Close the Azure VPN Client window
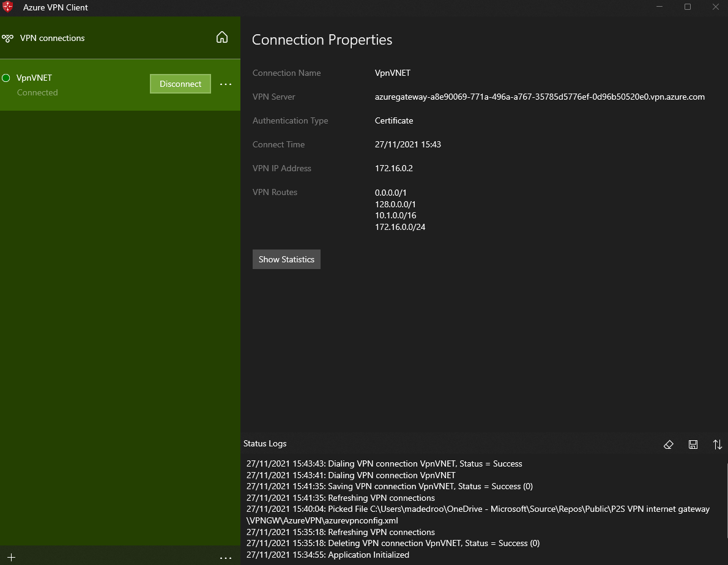Viewport: 728px width, 565px height. coord(716,7)
